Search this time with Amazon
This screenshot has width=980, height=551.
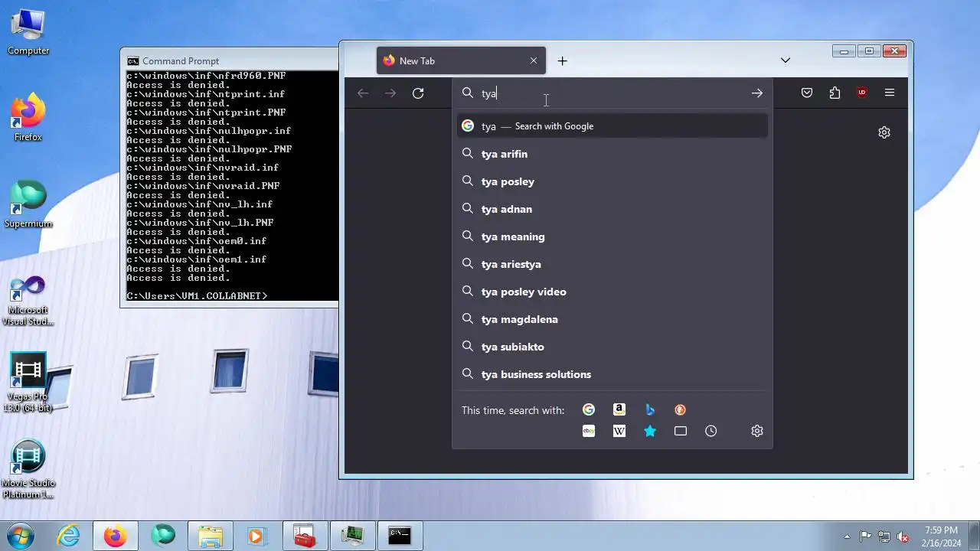619,410
